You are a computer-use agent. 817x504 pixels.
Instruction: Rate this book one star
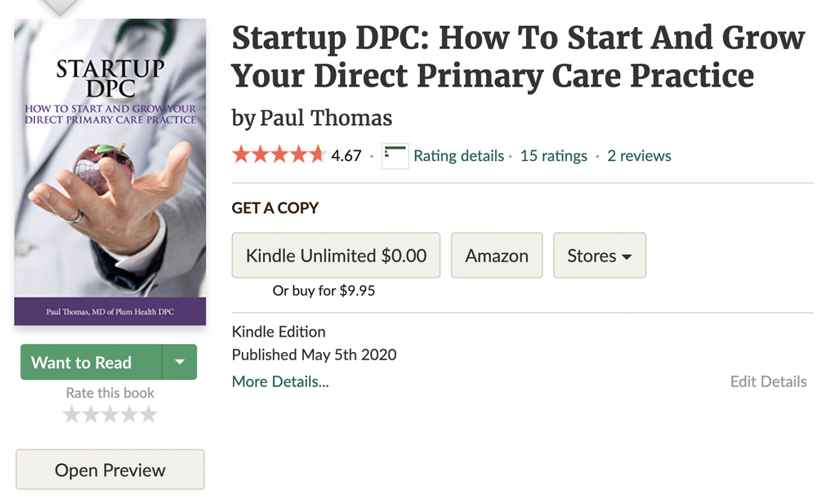pyautogui.click(x=72, y=415)
